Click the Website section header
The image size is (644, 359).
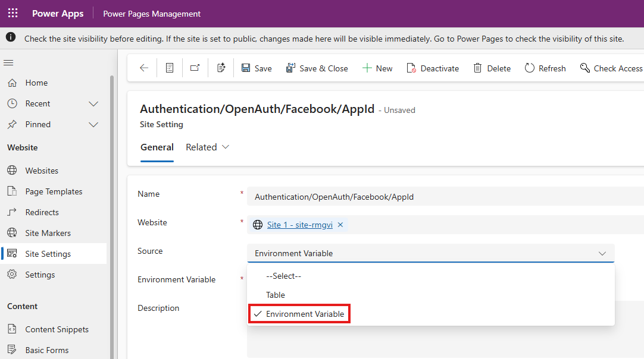[x=23, y=147]
